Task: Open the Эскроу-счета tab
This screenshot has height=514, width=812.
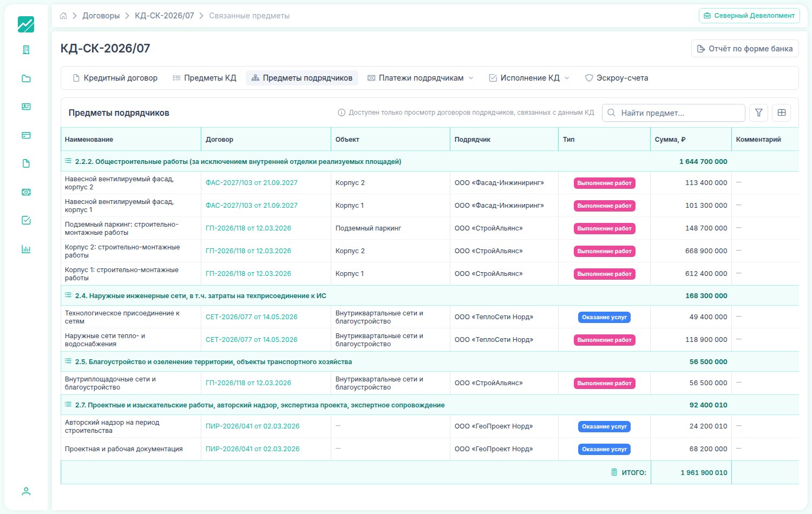Action: [617, 78]
